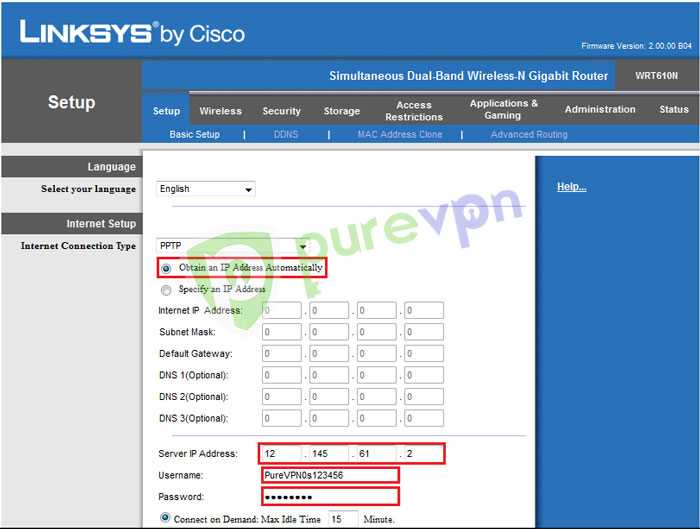Select the Advanced Routing sub-tab

point(529,134)
